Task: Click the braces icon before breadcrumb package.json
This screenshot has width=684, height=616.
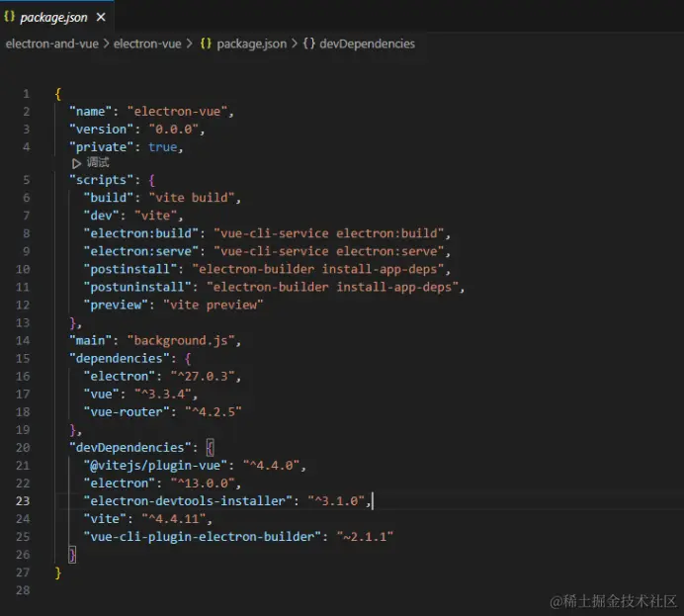Action: coord(206,44)
